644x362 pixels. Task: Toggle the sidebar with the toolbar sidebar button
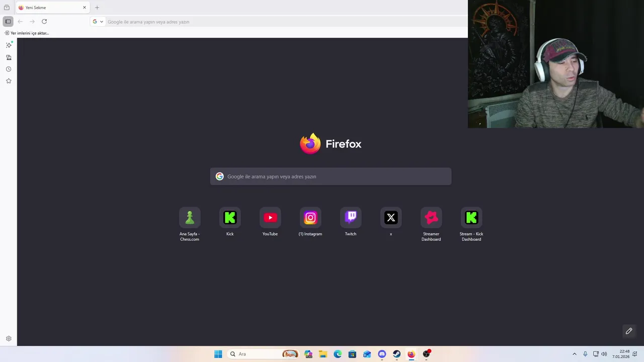tap(8, 22)
